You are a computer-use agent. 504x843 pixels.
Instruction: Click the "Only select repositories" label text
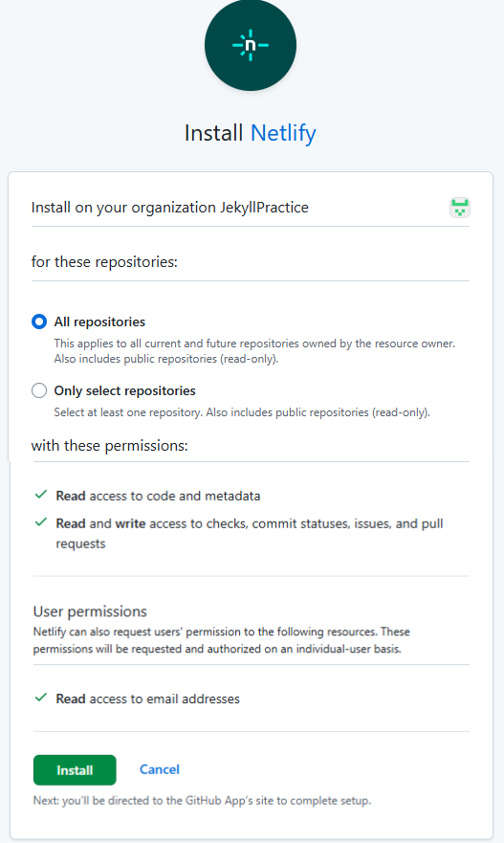click(124, 390)
